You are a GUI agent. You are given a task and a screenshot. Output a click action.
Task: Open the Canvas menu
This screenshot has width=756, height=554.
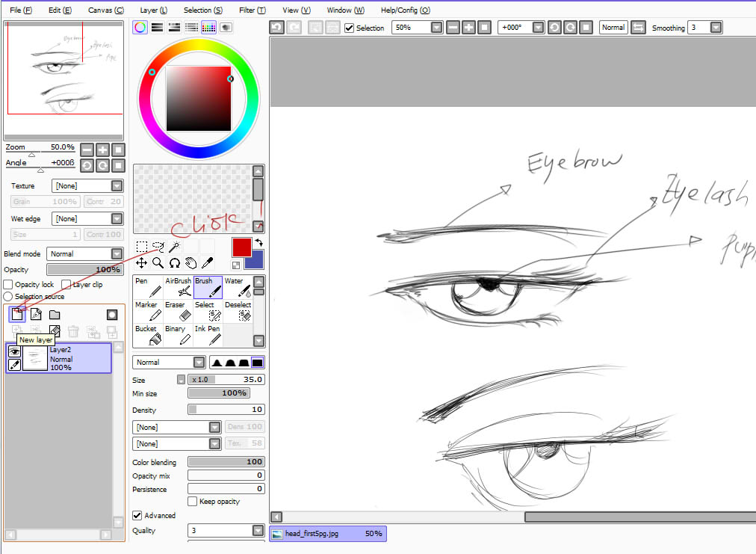(x=105, y=10)
